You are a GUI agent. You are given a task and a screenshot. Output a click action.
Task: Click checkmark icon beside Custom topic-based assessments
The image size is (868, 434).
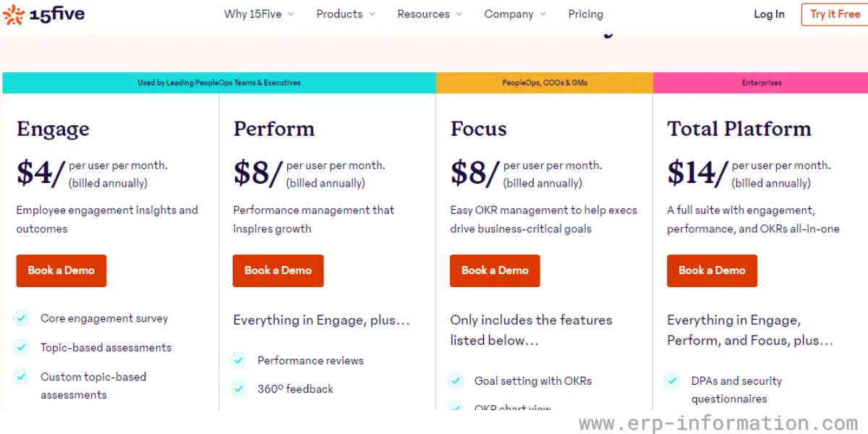click(x=22, y=377)
